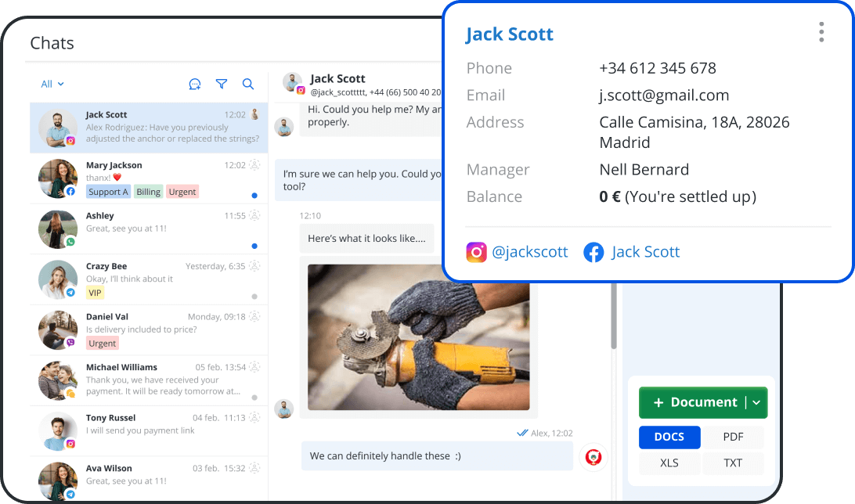Expand the Document button's dropdown arrow
The image size is (855, 504).
click(757, 402)
